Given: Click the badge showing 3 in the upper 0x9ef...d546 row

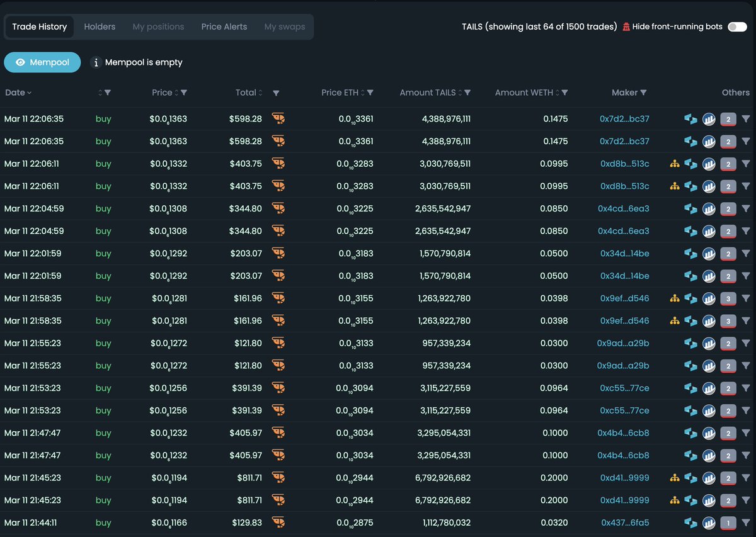Looking at the screenshot, I should (x=728, y=298).
